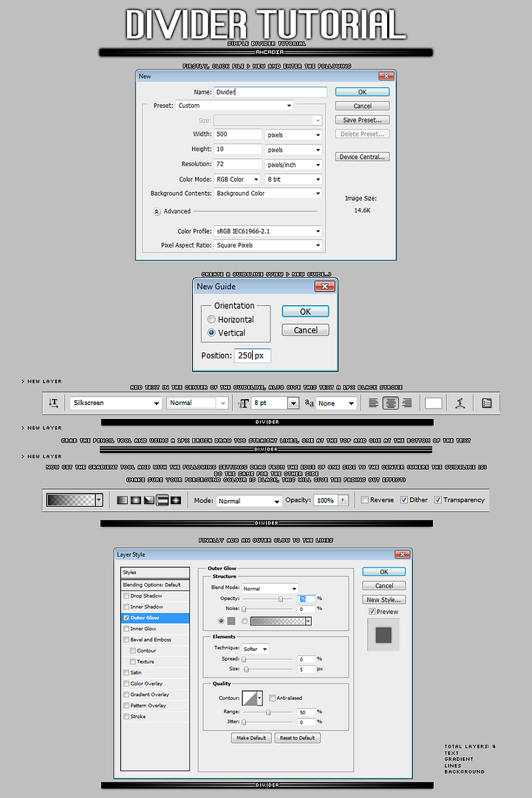
Task: Open the 8 bit depth dropdown
Action: tap(293, 180)
